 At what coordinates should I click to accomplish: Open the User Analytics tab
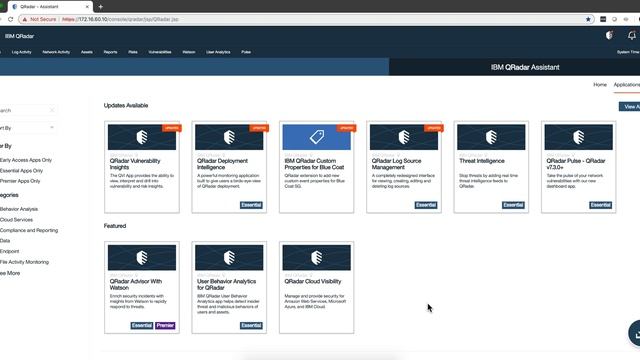click(x=218, y=52)
